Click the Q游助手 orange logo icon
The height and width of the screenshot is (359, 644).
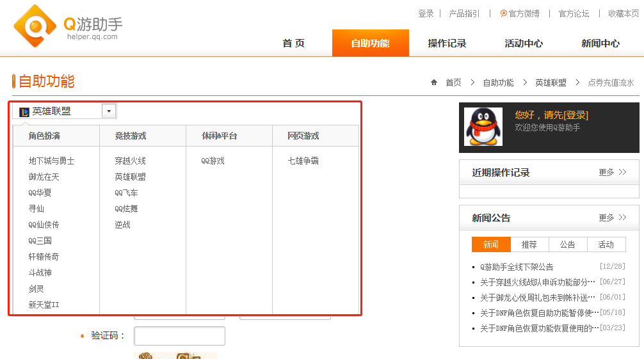pyautogui.click(x=35, y=26)
